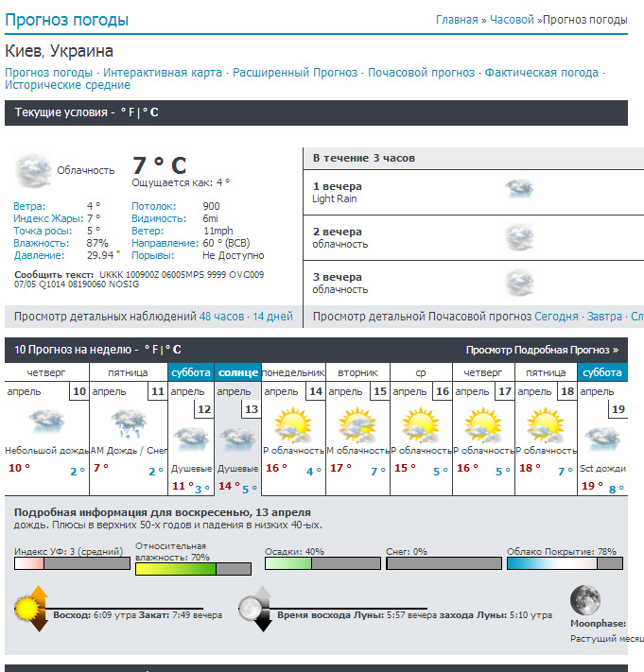Click the Точка росы label
Image resolution: width=644 pixels, height=672 pixels.
tap(43, 231)
